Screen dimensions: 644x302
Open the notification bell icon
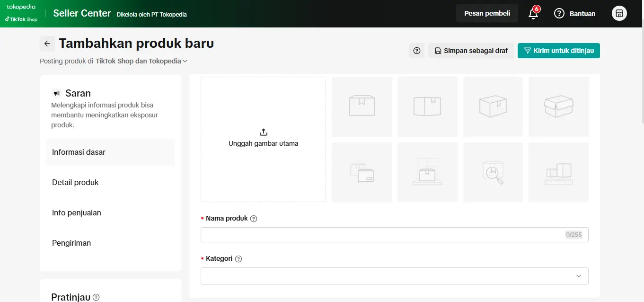coord(533,14)
